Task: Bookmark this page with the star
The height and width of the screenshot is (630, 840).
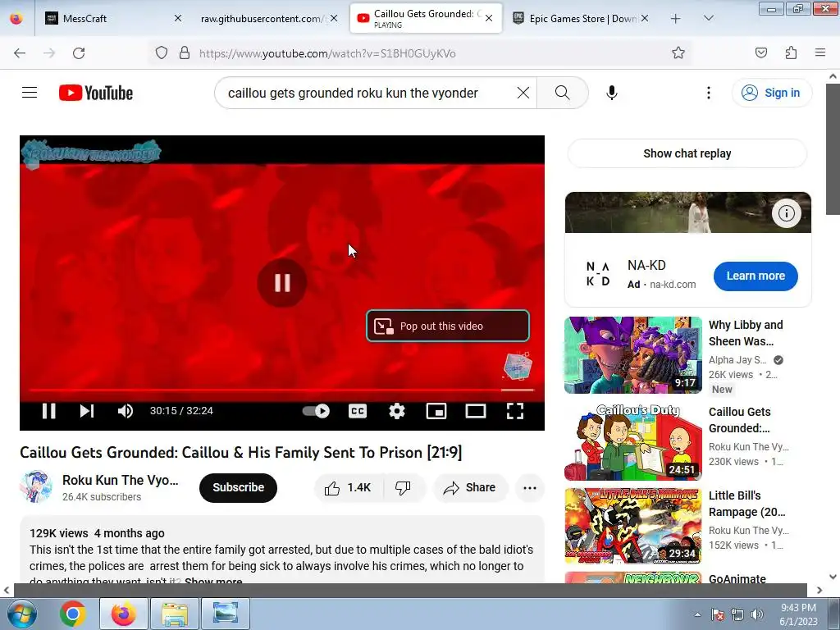Action: click(x=678, y=53)
